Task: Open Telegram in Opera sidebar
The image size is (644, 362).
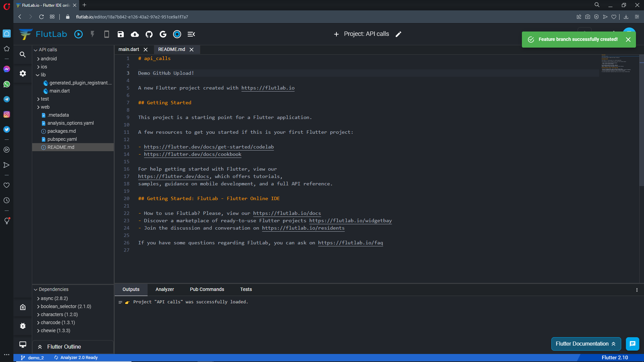Action: (7, 99)
